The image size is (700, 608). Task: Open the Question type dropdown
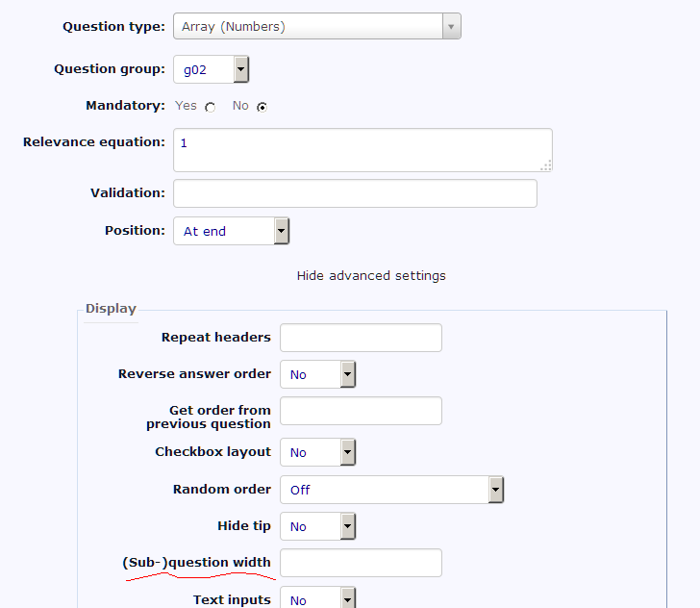point(317,27)
